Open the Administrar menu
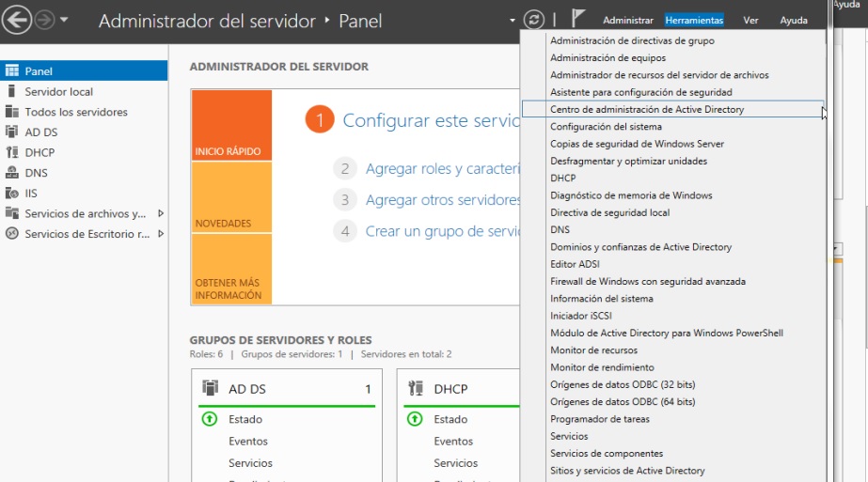 point(627,20)
